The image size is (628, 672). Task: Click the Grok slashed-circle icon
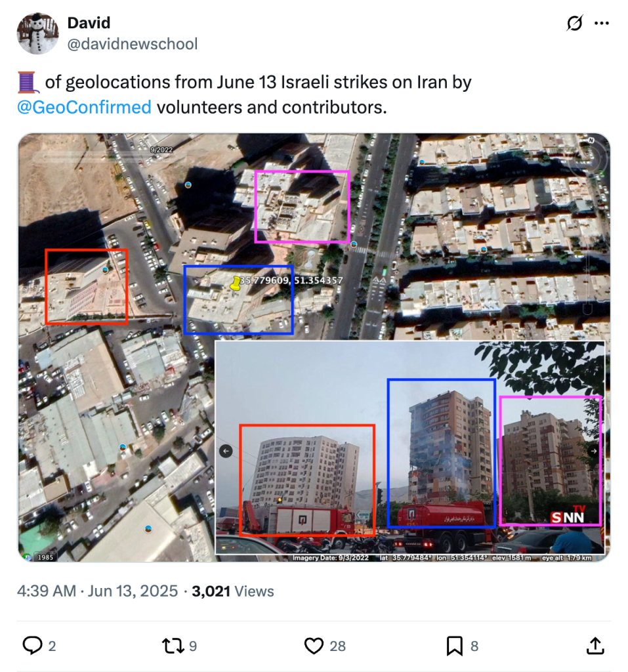coord(574,23)
